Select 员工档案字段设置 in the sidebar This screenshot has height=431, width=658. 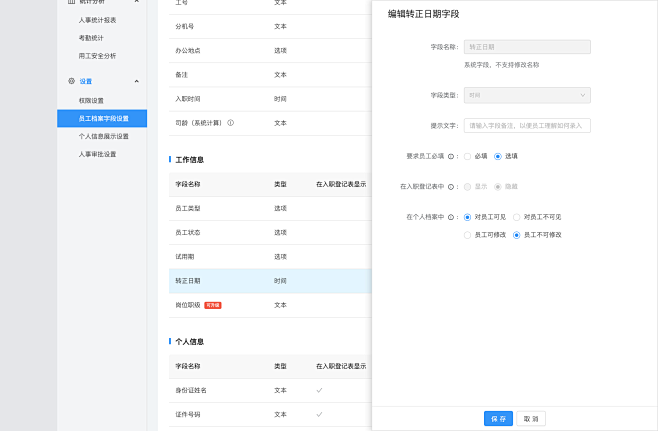[x=102, y=118]
